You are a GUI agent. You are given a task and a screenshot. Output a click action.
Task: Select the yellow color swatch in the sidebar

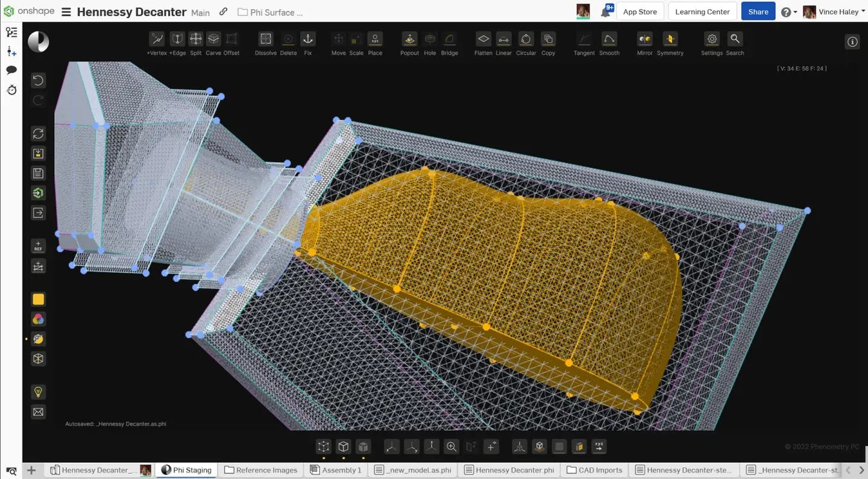[x=38, y=299]
